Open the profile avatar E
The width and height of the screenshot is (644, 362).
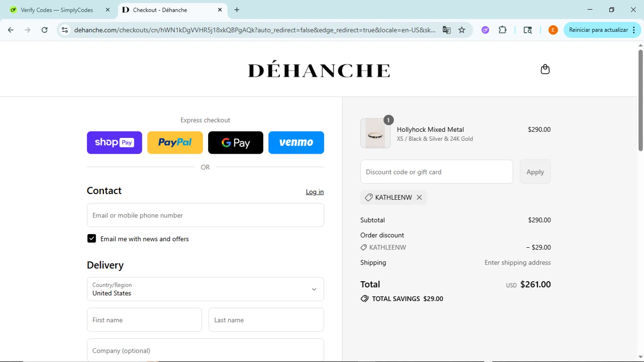(553, 30)
